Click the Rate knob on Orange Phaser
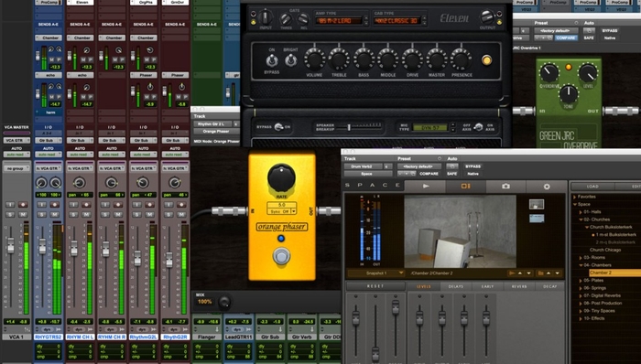 [281, 178]
